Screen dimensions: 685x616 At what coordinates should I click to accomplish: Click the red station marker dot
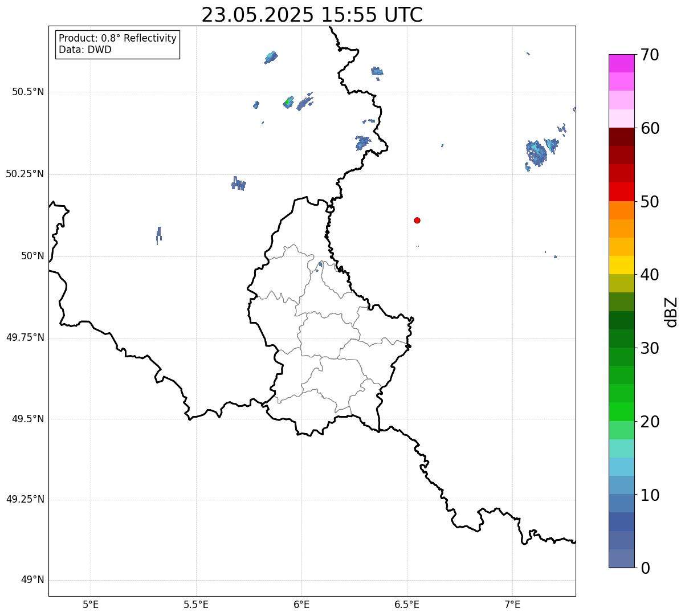click(417, 220)
